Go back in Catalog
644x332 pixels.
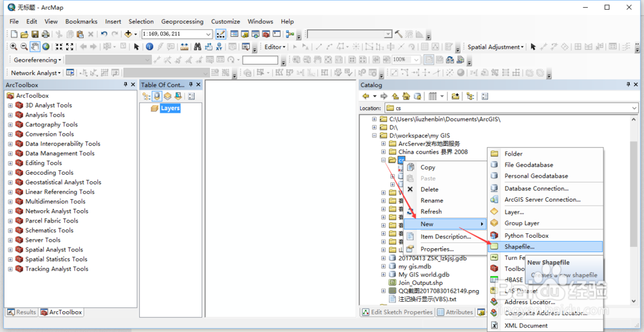pyautogui.click(x=366, y=96)
